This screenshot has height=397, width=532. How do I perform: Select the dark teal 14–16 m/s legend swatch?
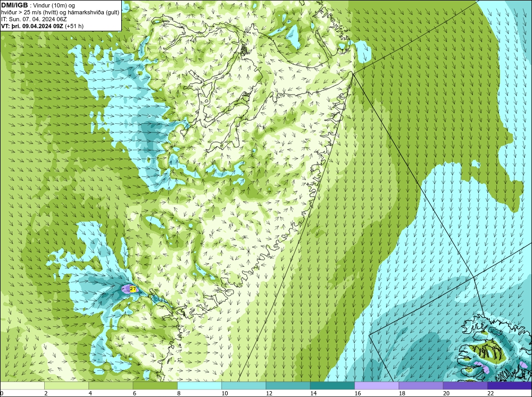point(332,386)
